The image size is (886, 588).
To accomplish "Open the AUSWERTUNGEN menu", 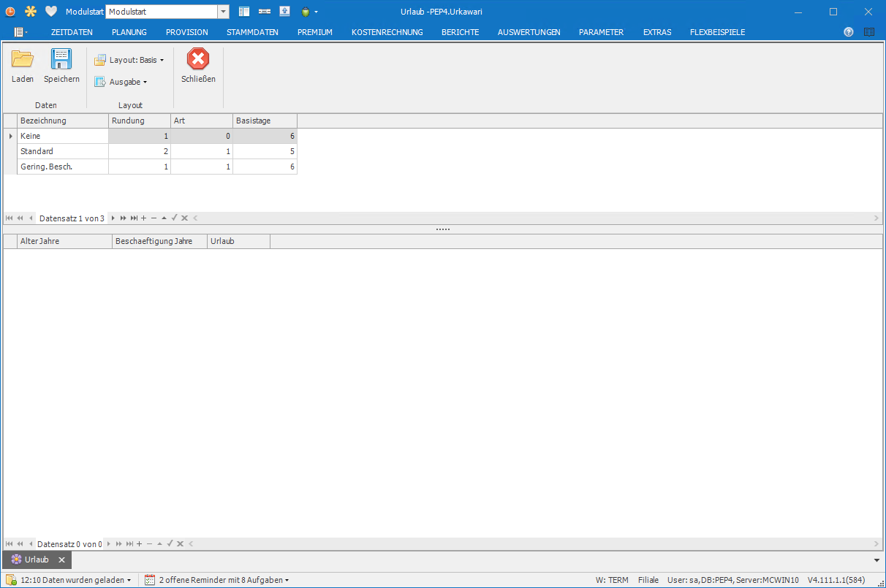I will (529, 32).
